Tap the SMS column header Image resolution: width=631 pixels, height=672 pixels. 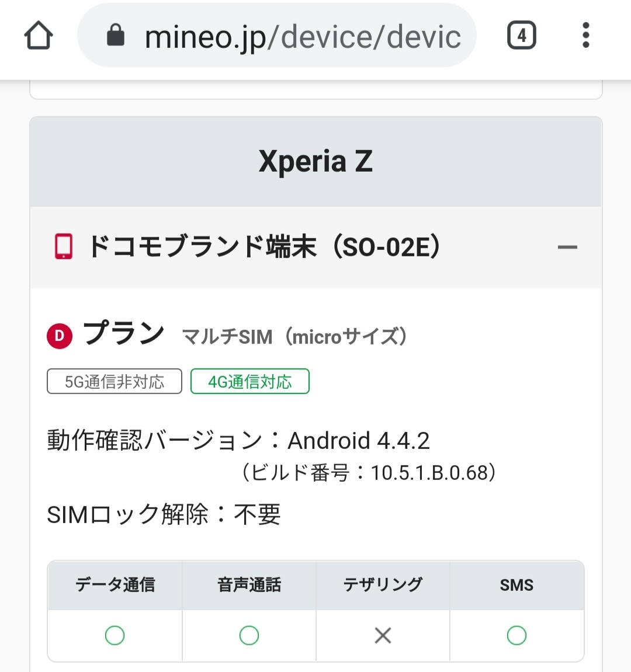tap(516, 584)
